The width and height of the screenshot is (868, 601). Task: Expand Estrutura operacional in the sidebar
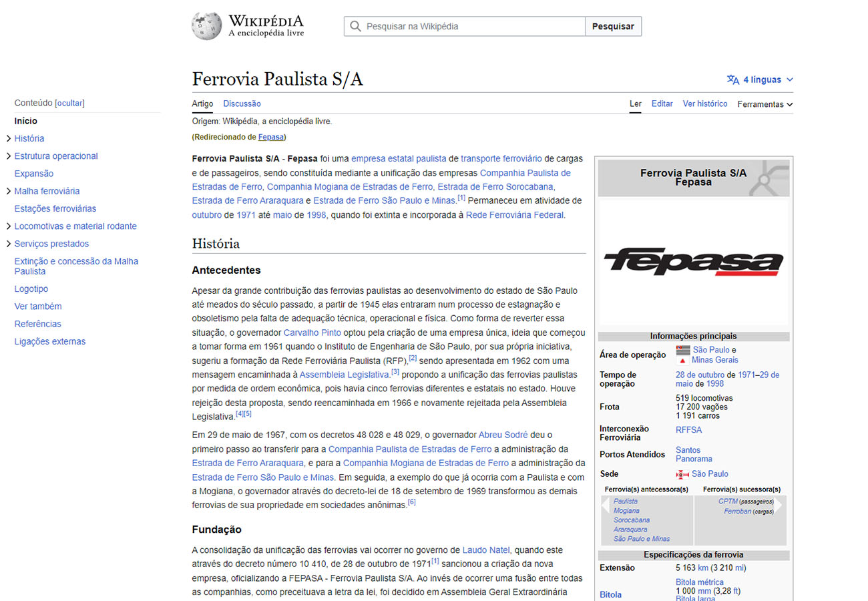tap(8, 156)
